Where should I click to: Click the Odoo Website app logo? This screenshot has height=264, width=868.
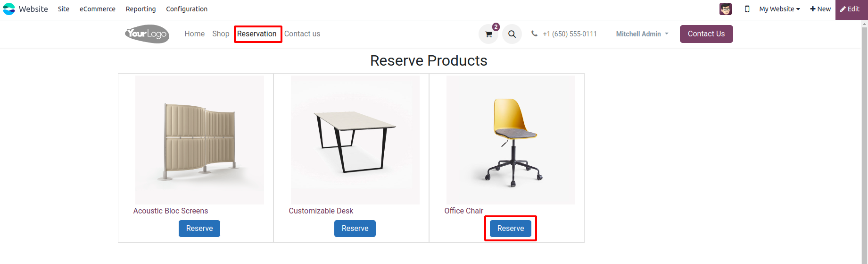click(9, 9)
